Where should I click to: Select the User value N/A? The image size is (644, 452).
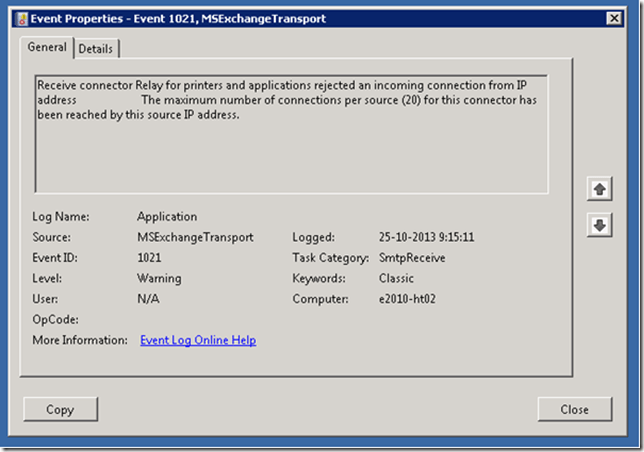148,299
